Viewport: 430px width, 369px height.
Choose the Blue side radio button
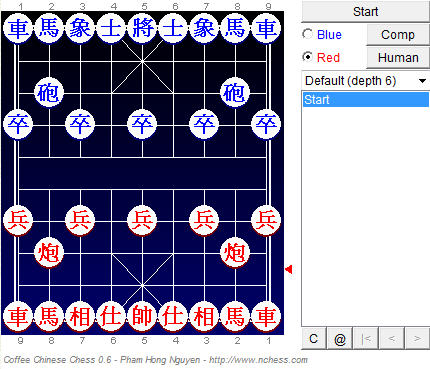pos(307,34)
